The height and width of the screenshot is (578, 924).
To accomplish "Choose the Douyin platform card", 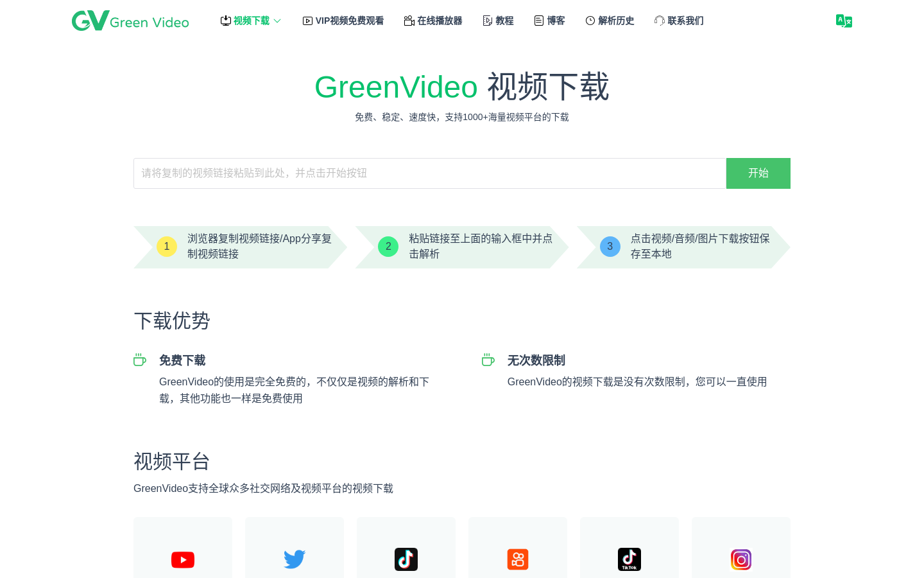I will pyautogui.click(x=406, y=548).
